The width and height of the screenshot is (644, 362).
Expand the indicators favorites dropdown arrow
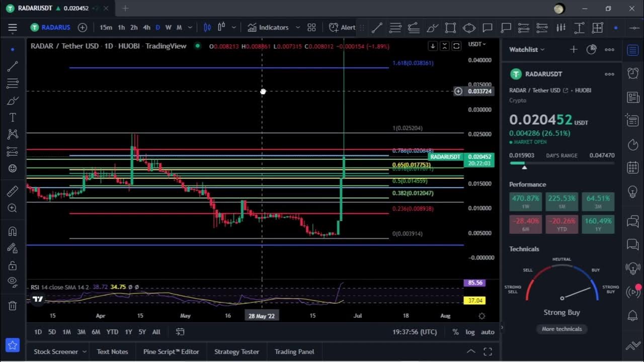pos(297,28)
